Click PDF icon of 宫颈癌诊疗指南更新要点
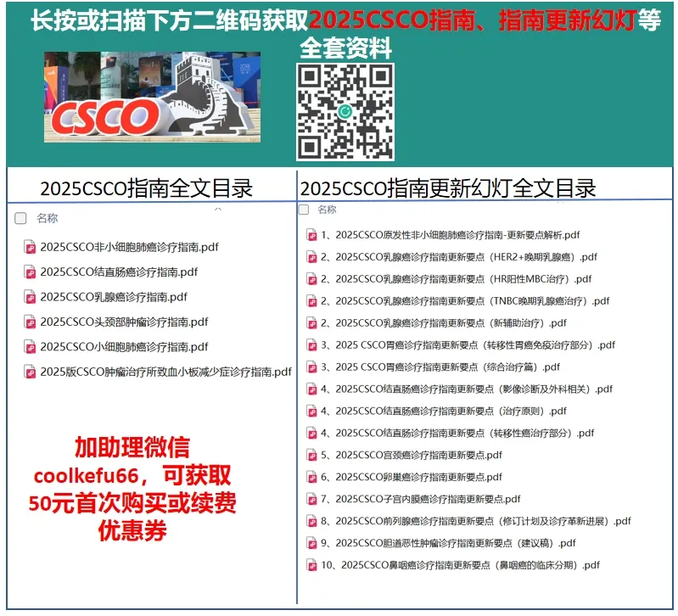The image size is (678, 616). pos(311,455)
